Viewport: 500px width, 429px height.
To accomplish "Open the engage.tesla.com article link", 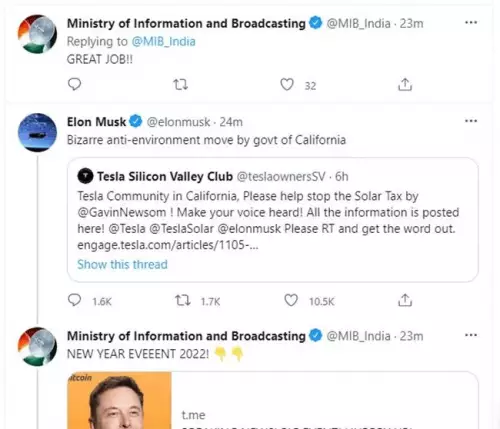I will pos(168,245).
